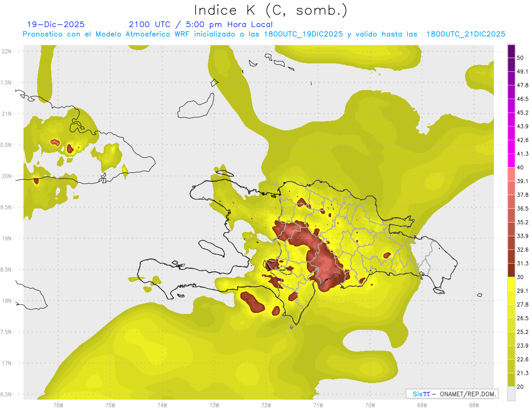
Task: Click the "26.5" legend value
Action: pos(523,318)
